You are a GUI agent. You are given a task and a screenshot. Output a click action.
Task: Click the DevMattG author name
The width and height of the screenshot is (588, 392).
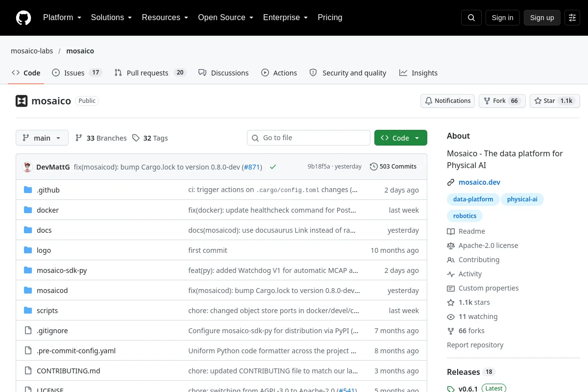click(53, 167)
